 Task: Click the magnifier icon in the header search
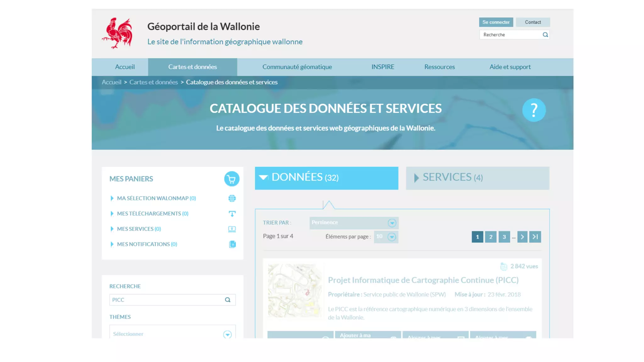tap(545, 35)
